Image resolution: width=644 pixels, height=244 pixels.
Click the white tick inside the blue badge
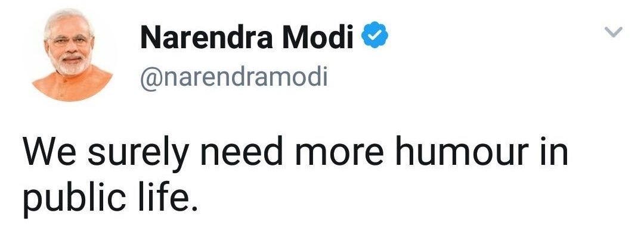click(x=374, y=36)
